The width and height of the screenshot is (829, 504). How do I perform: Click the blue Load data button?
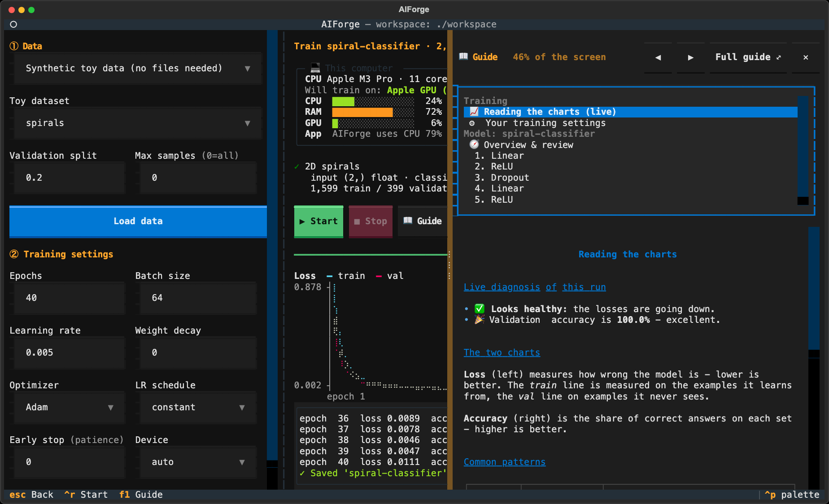coord(138,221)
